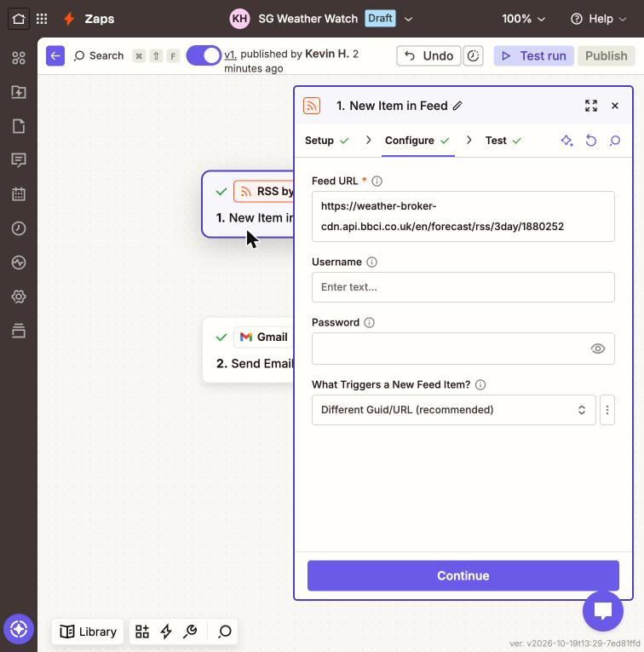The image size is (644, 652).
Task: Click the Zaps lightning bolt logo
Action: pyautogui.click(x=69, y=19)
